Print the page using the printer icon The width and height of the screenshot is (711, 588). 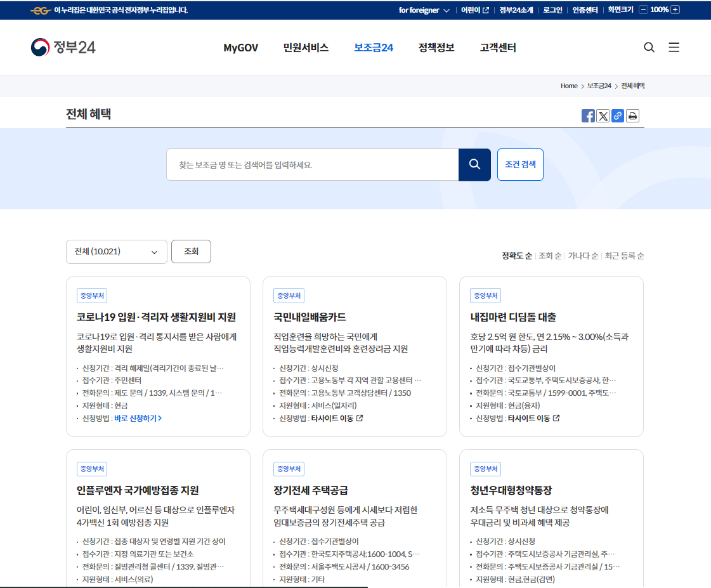point(632,115)
